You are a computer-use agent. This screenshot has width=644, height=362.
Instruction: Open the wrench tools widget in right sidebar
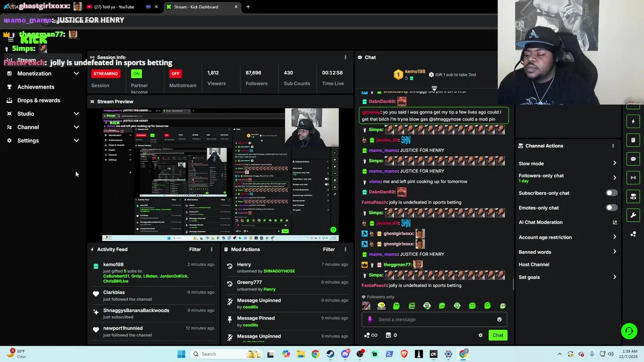633,215
